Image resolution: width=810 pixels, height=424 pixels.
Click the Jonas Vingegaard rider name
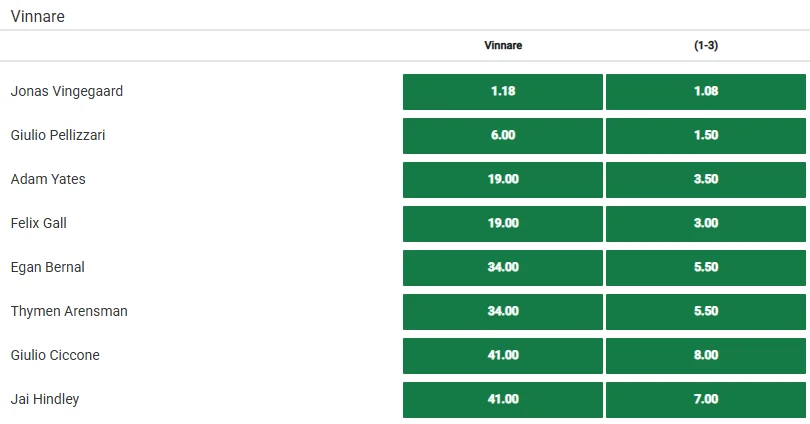point(67,91)
